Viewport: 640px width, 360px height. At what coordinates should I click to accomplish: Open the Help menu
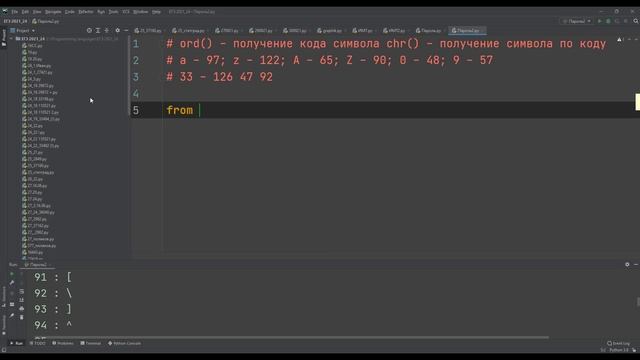point(156,12)
